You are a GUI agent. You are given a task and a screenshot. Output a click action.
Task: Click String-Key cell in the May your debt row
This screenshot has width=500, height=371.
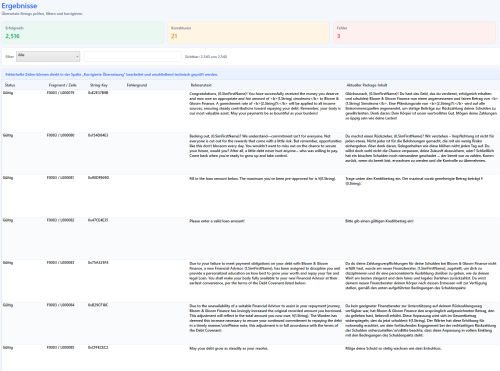[98, 347]
